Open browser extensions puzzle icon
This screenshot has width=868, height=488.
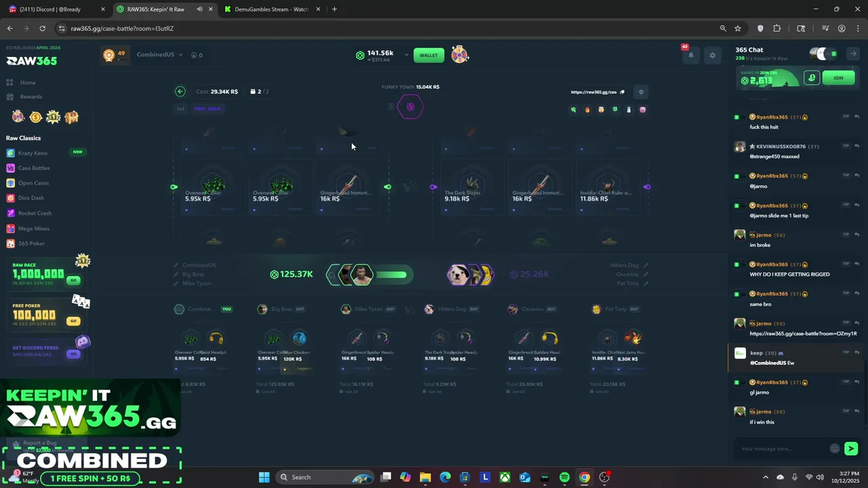[777, 28]
